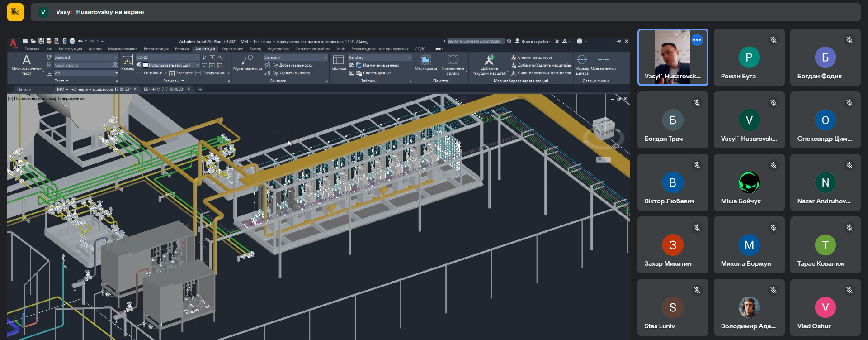Viewport: 868px width, 340px height.
Task: Select the Осевая линия centerline tool
Action: point(603,62)
